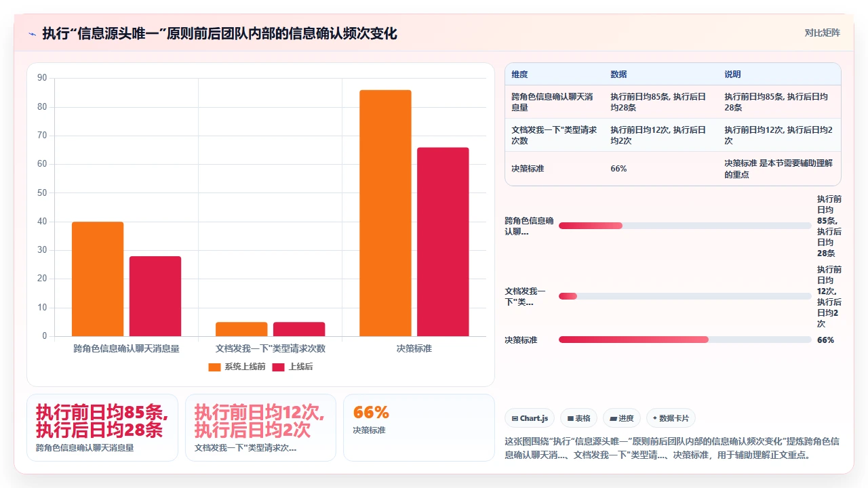868x488 pixels.
Task: Click the 文档发我一下"类型请求次数 table row label
Action: 554,135
